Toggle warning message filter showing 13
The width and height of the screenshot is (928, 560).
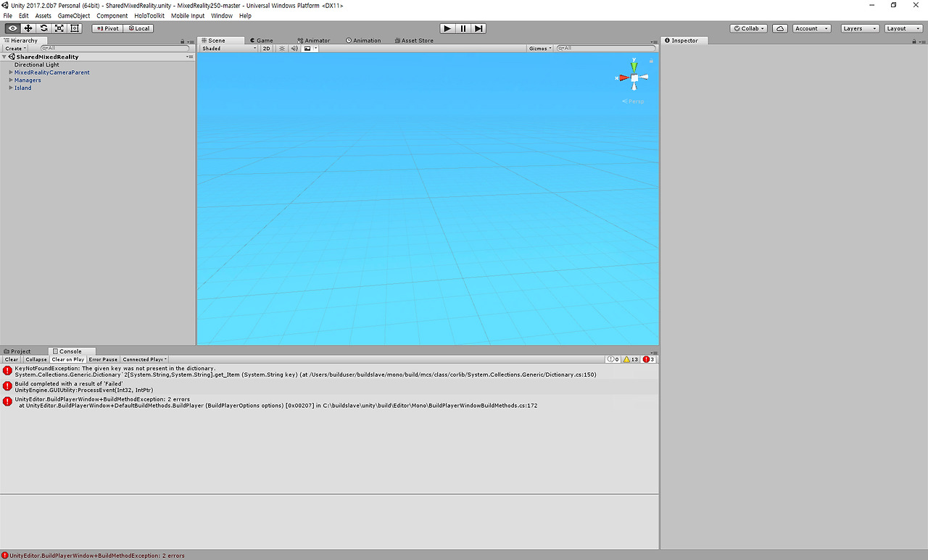tap(631, 359)
